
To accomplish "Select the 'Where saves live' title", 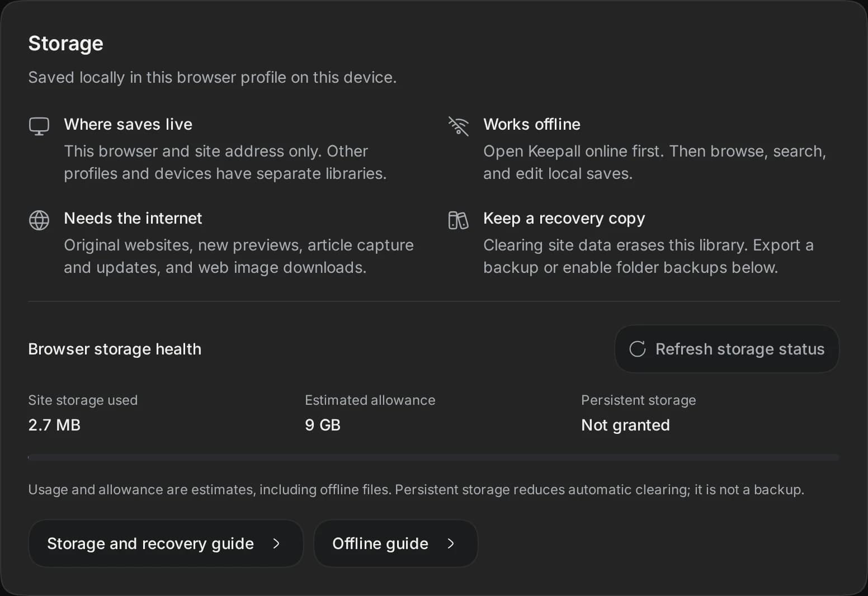I will tap(128, 124).
